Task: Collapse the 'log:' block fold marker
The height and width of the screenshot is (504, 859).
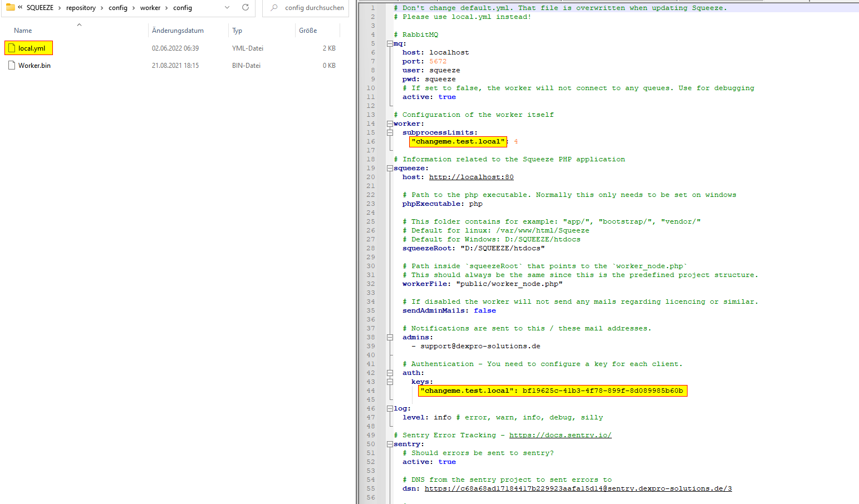Action: click(390, 408)
